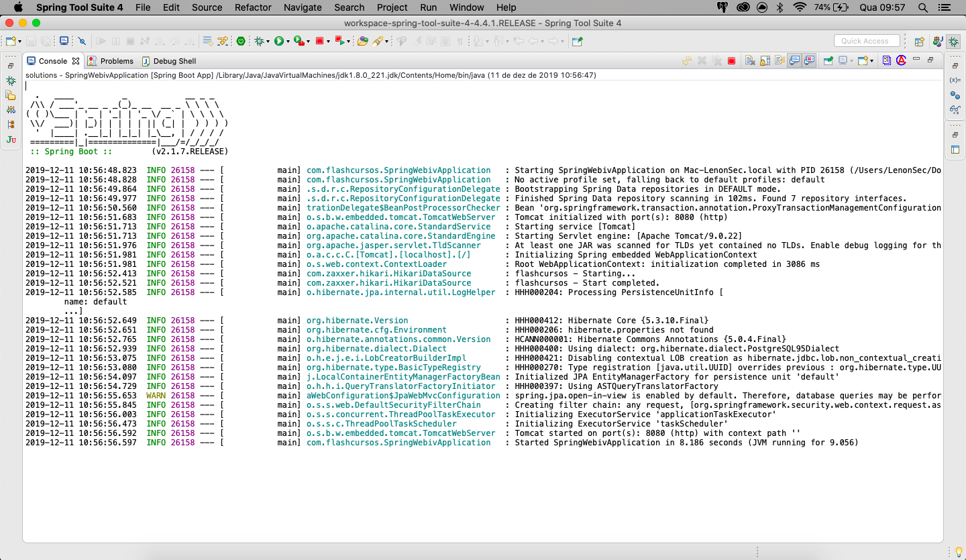The image size is (966, 560).
Task: Open the Navigate menu
Action: [x=303, y=7]
